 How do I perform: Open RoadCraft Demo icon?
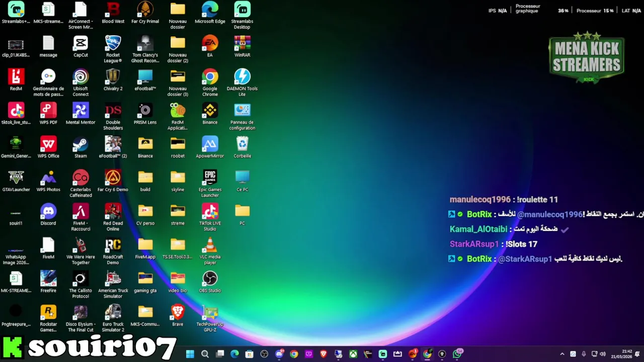coord(113,251)
